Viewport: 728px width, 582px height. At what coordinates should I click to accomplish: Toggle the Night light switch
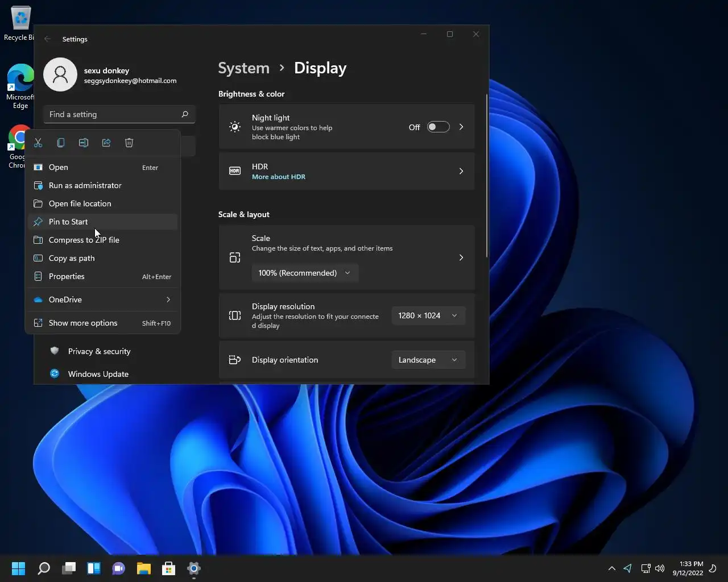pos(438,127)
